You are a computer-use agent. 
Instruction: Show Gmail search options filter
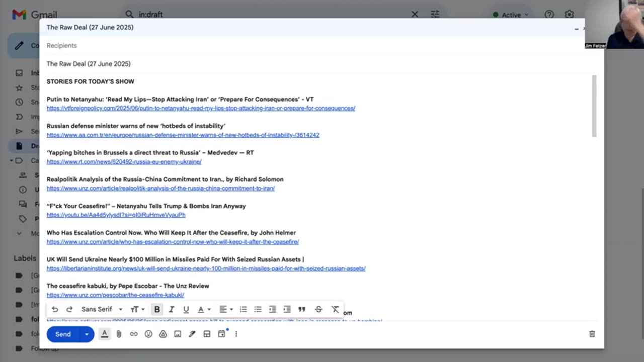(x=435, y=14)
